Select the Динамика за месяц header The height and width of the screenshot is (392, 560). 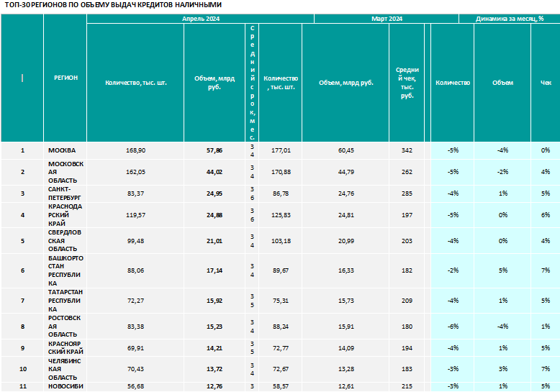click(x=510, y=19)
